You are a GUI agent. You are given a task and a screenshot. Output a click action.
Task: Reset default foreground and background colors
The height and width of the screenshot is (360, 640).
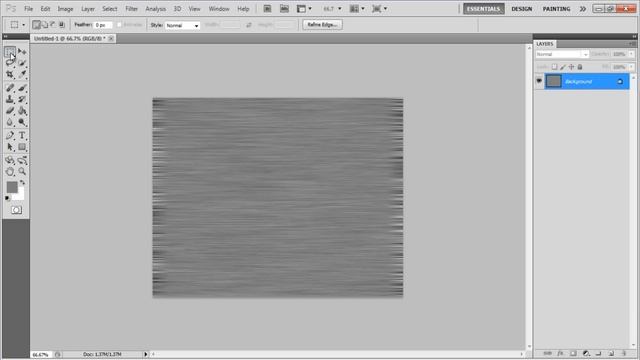point(7,198)
